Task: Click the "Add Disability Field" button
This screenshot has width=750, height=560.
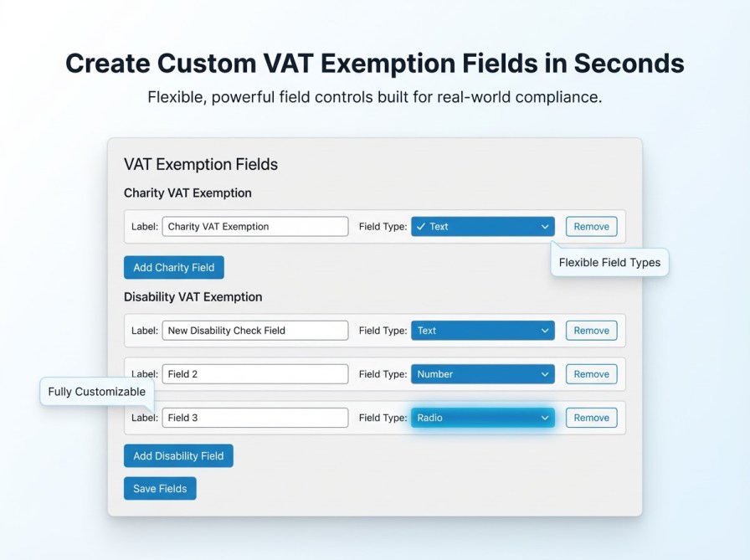Action: coord(178,455)
